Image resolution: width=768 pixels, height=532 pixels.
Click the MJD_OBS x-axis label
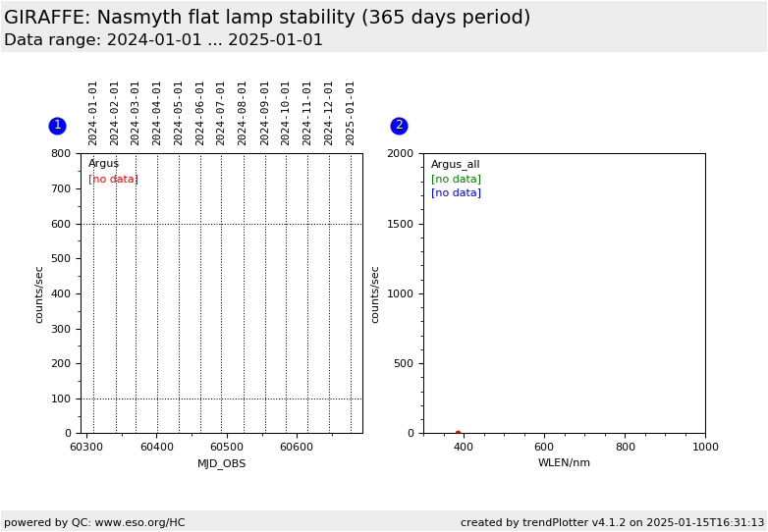[x=222, y=463]
